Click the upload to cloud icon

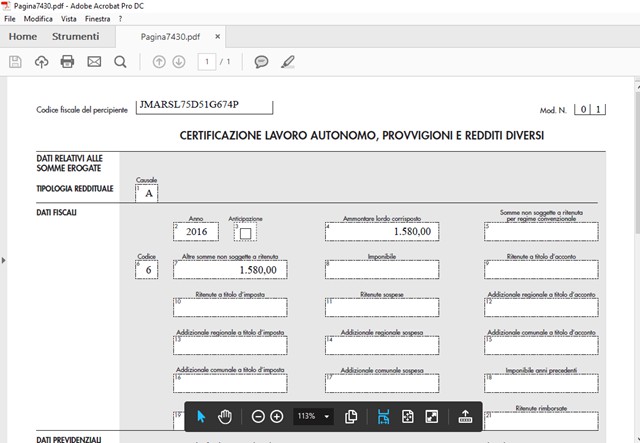pyautogui.click(x=41, y=62)
